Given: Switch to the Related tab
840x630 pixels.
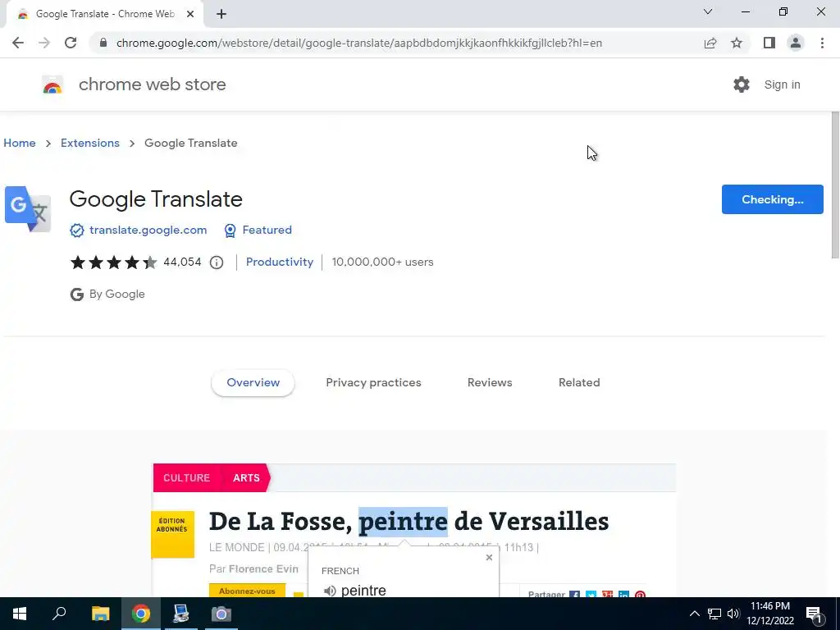Looking at the screenshot, I should tap(579, 382).
